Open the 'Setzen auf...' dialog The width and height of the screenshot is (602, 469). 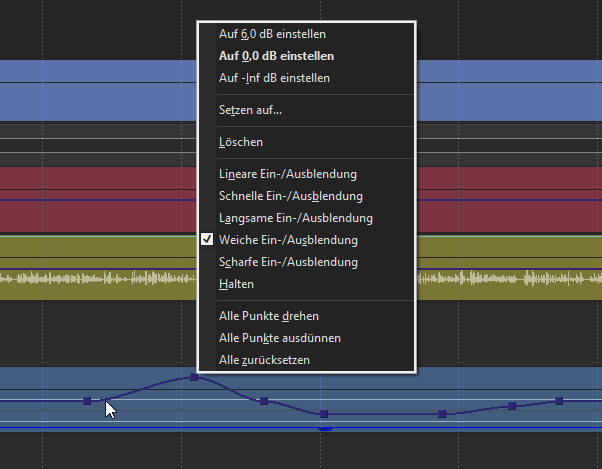click(x=250, y=110)
